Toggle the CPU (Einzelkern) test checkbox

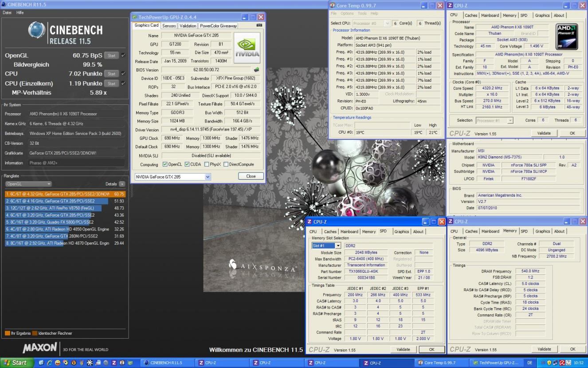tap(123, 83)
